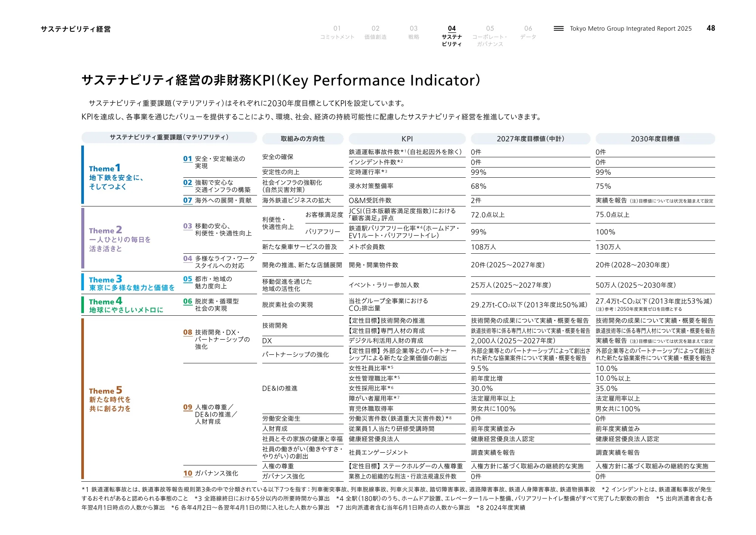The height and width of the screenshot is (535, 756).
Task: Go to section 03 戦略
Action: tap(414, 33)
